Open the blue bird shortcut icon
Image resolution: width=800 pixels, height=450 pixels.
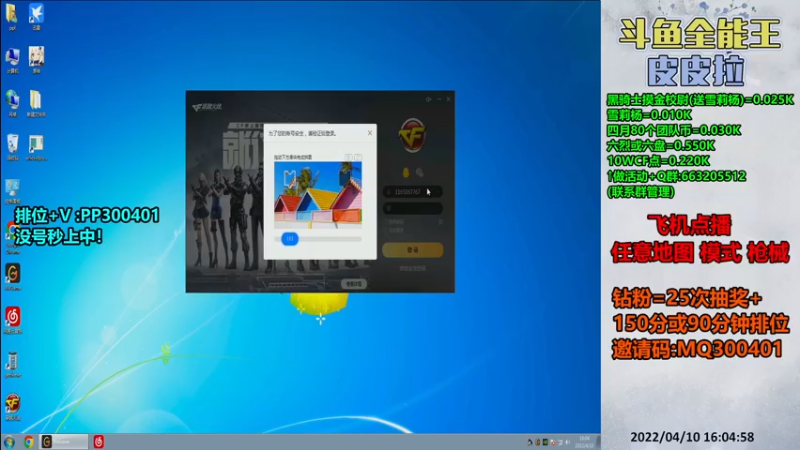click(36, 16)
